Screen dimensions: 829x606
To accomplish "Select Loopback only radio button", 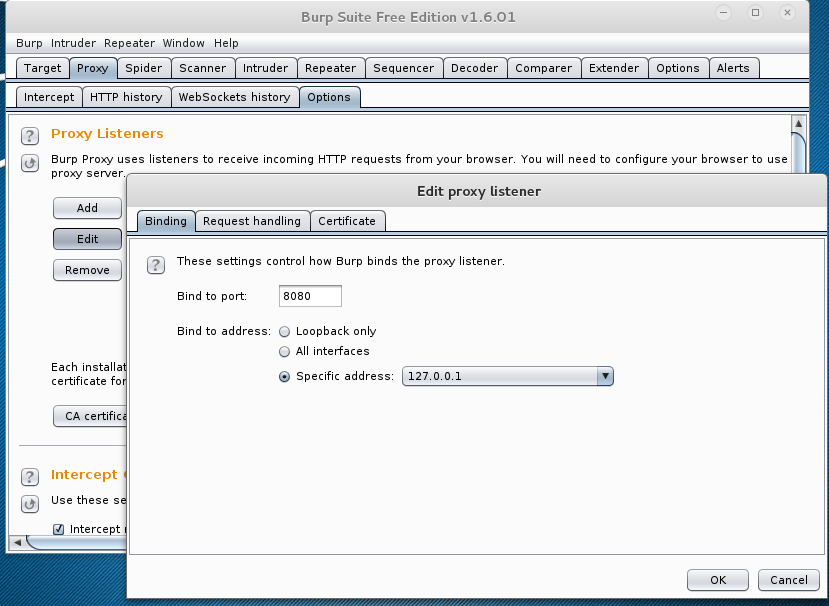I will (284, 332).
